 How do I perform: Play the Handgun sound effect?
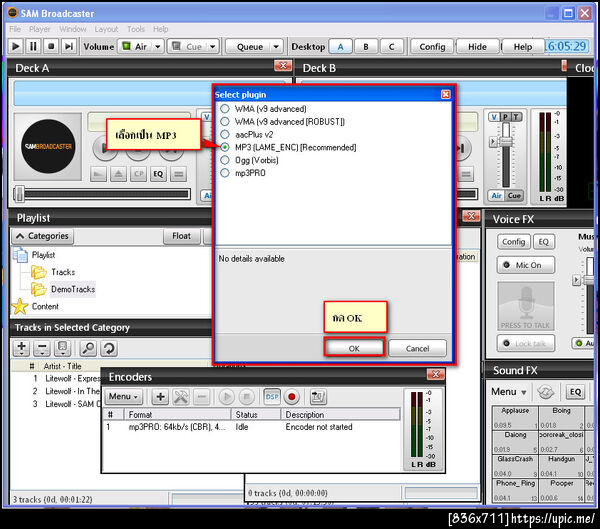(x=561, y=466)
